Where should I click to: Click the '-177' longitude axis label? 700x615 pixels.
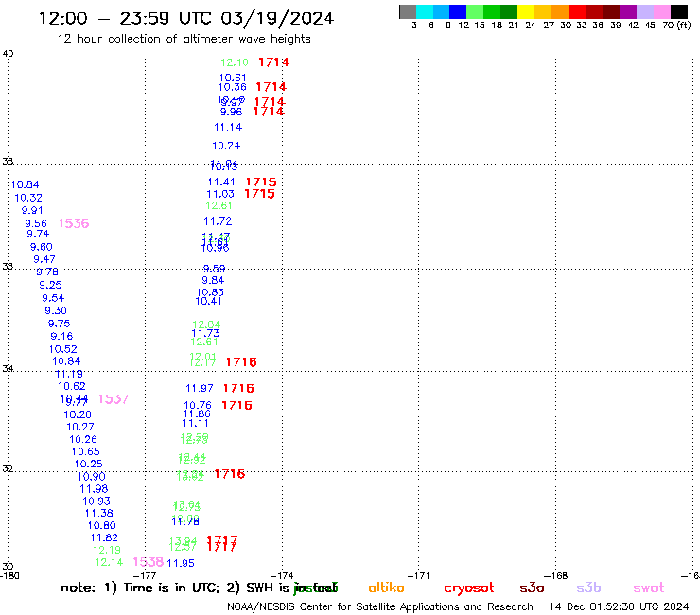[145, 575]
